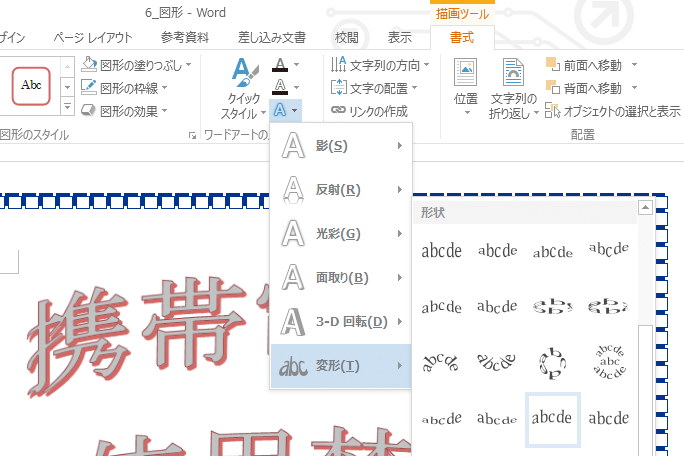684x456 pixels.
Task: Select the 変形(T) transform menu item
Action: [341, 366]
